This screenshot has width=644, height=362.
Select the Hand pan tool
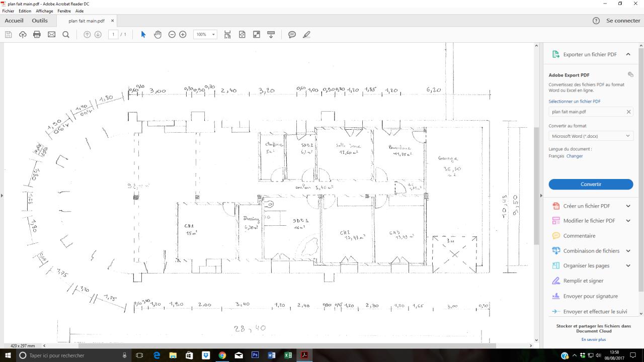tap(157, 34)
